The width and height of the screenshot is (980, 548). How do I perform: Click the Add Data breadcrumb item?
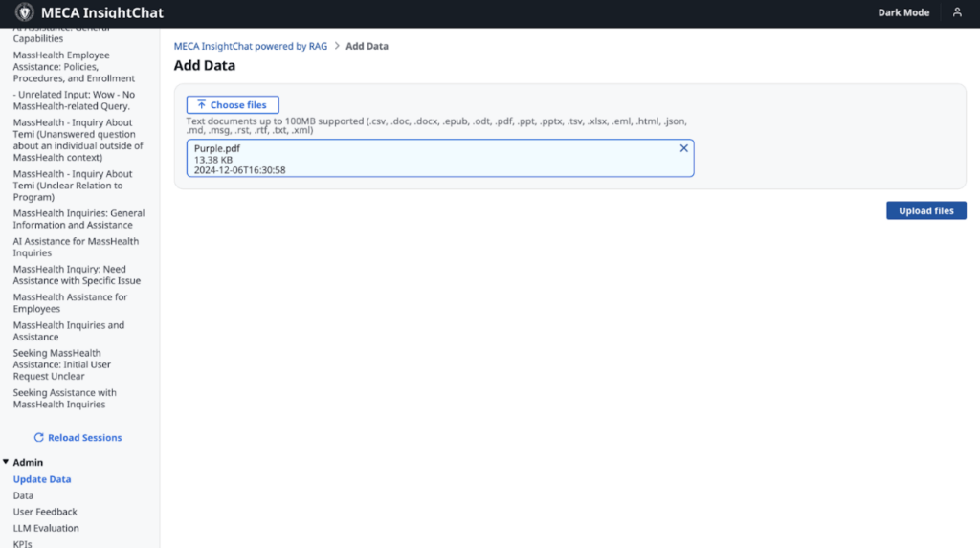coord(367,46)
